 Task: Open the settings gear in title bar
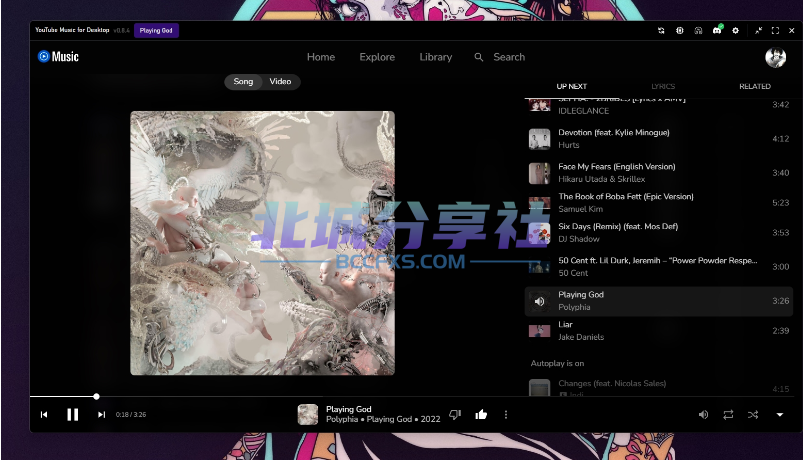tap(735, 31)
